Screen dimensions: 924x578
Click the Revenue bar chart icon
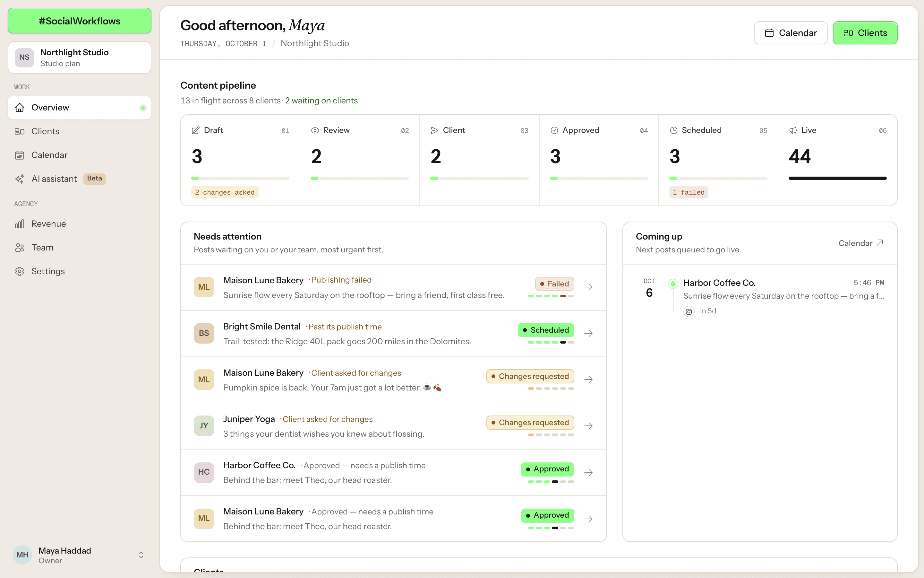[x=20, y=224]
